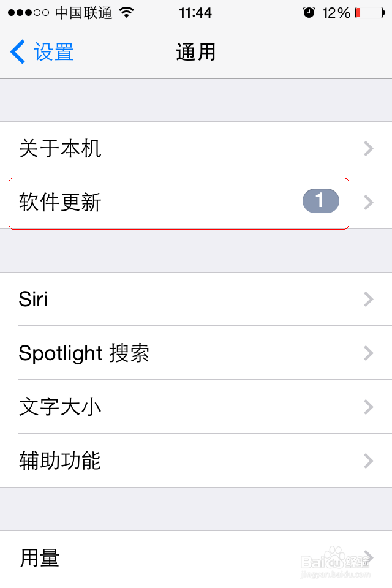The height and width of the screenshot is (588, 392).
Task: Open Spotlight 搜索 settings
Action: click(x=84, y=353)
